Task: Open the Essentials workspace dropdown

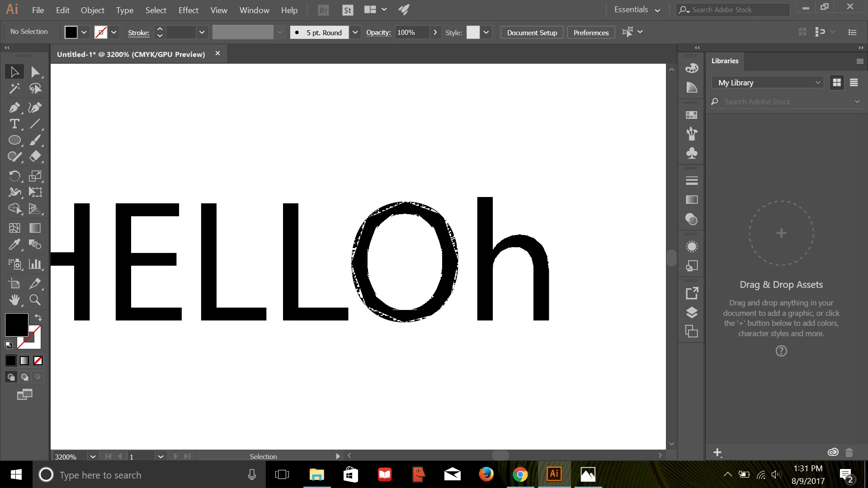Action: coord(637,10)
